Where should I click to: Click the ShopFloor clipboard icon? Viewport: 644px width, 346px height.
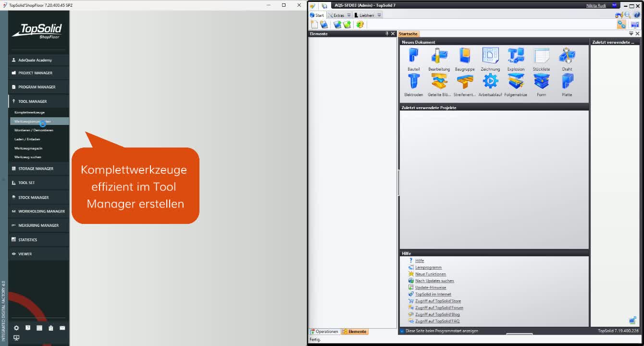51,328
